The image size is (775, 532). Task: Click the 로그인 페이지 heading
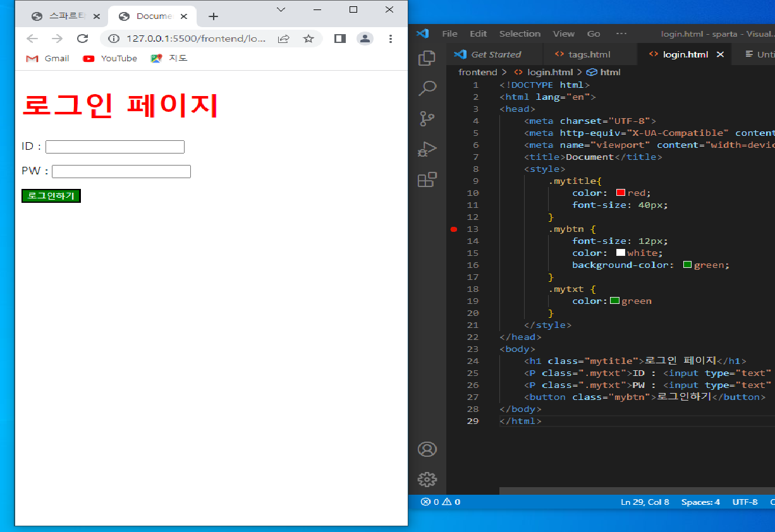click(120, 105)
